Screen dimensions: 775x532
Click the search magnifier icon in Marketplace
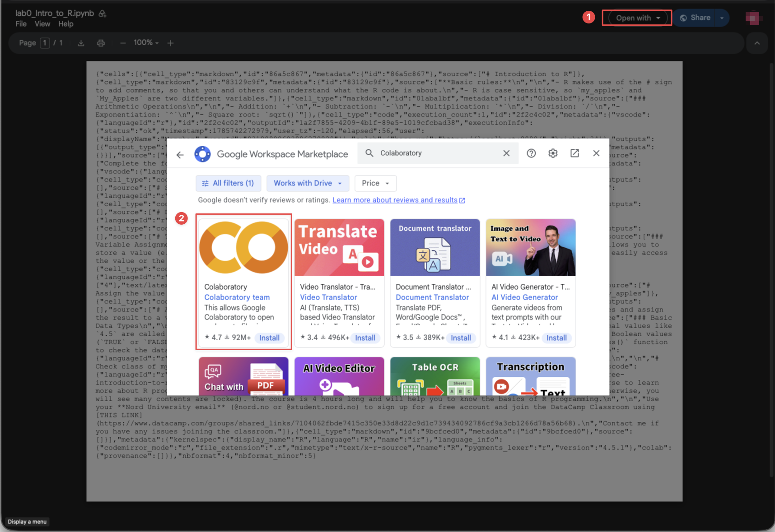pyautogui.click(x=369, y=153)
